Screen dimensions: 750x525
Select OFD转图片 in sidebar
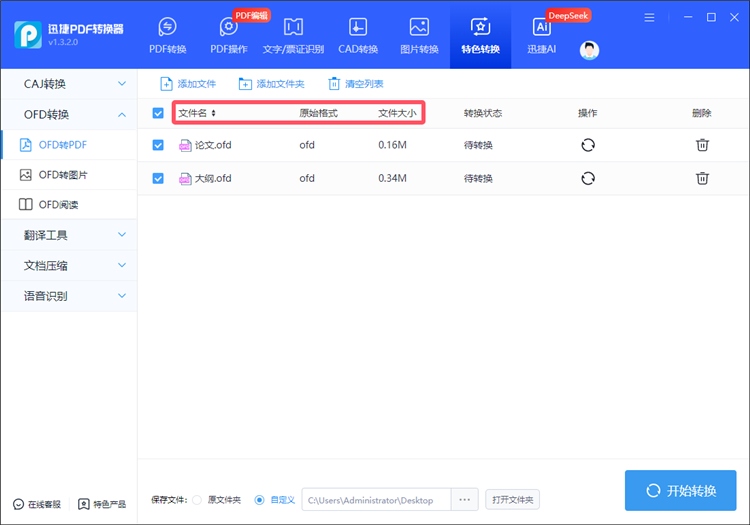pyautogui.click(x=69, y=175)
